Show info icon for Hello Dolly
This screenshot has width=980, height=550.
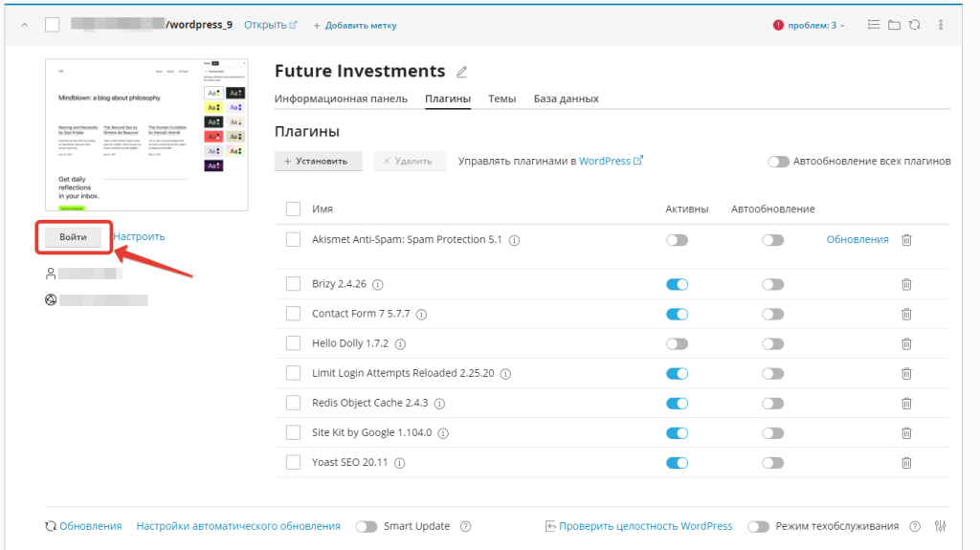401,344
